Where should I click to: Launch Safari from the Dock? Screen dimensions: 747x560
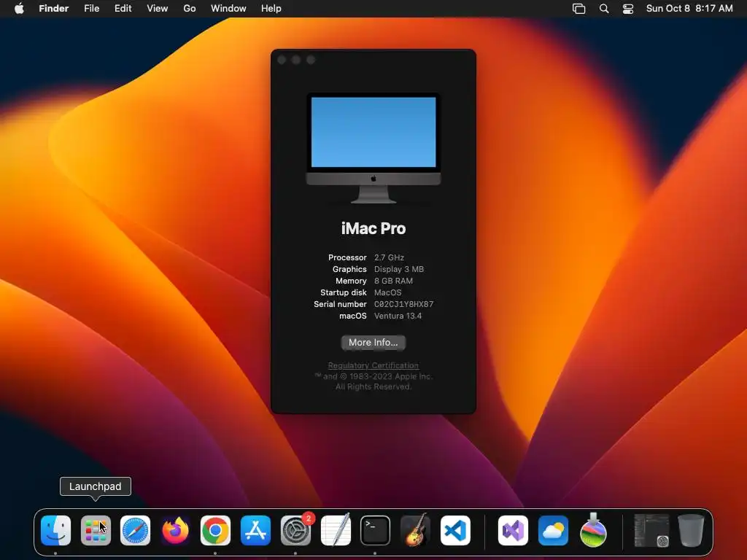135,530
